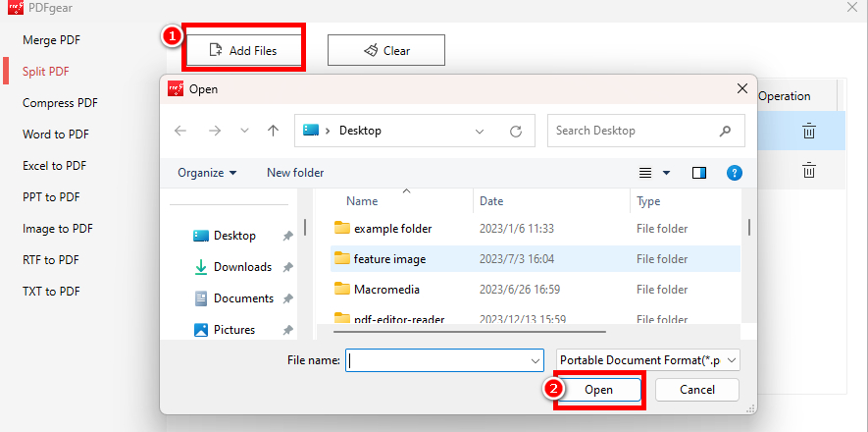Click the example folder date 2023/1/6 11:33
The image size is (868, 432).
[517, 228]
